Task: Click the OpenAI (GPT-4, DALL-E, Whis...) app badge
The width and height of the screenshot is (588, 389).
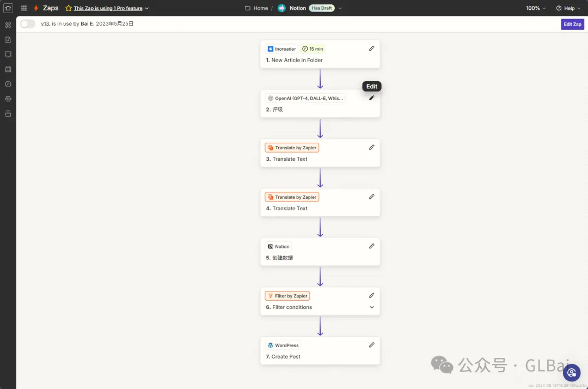Action: (x=305, y=98)
